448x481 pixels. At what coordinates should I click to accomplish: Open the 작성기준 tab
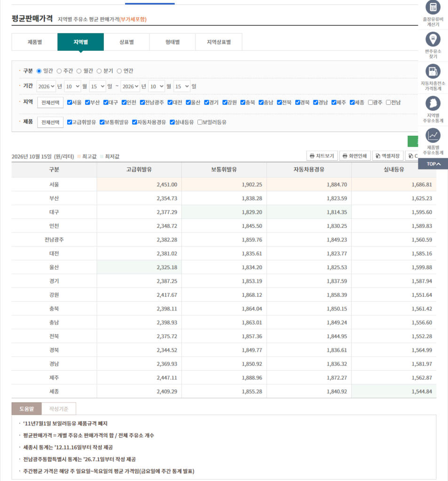59,409
